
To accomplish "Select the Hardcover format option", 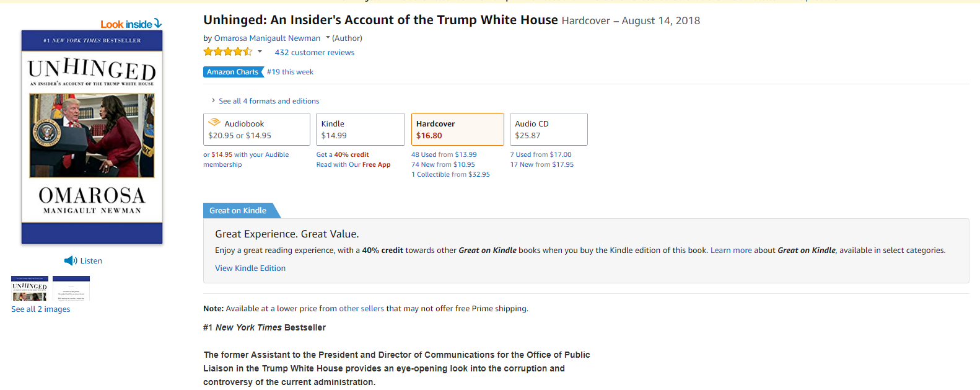I will point(457,129).
